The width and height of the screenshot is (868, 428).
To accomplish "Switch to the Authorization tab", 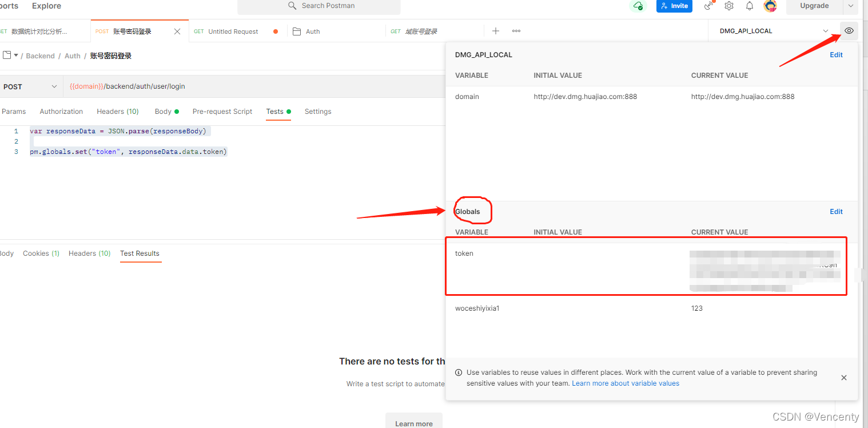I will tap(61, 112).
